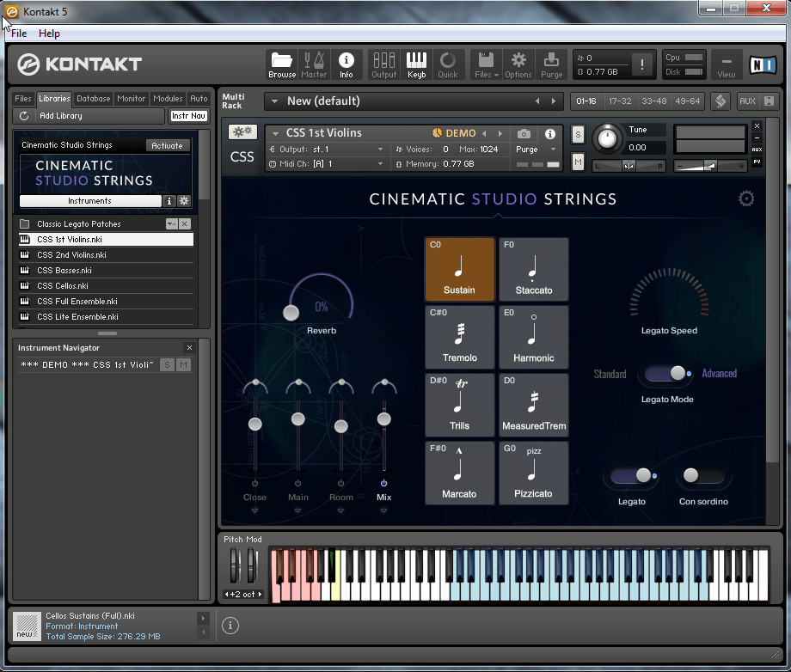791x672 pixels.
Task: Open the Files save menu
Action: tap(487, 64)
